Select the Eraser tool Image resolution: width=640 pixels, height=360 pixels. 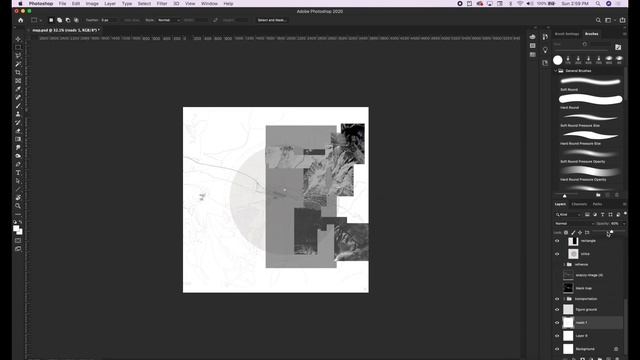coord(18,131)
